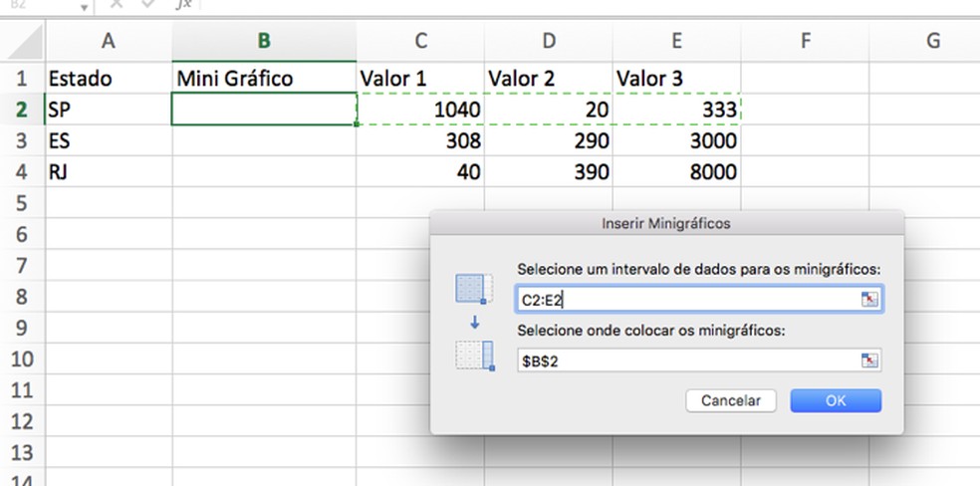Click the range selector icon beside $B$2
The image size is (980, 486).
[x=869, y=361]
